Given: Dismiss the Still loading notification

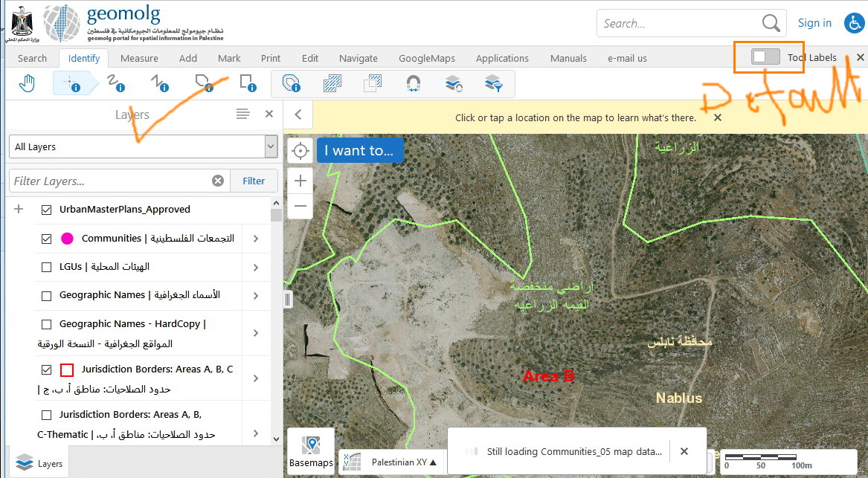Looking at the screenshot, I should pos(684,451).
